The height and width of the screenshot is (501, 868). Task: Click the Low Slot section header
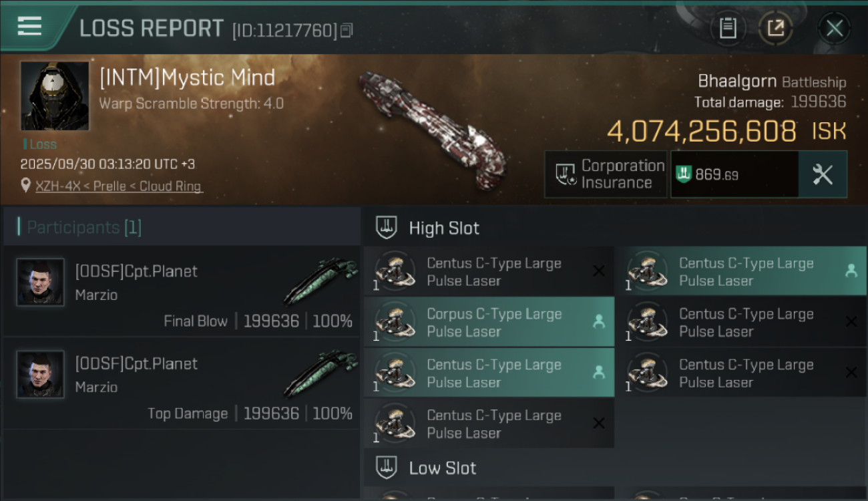point(442,468)
